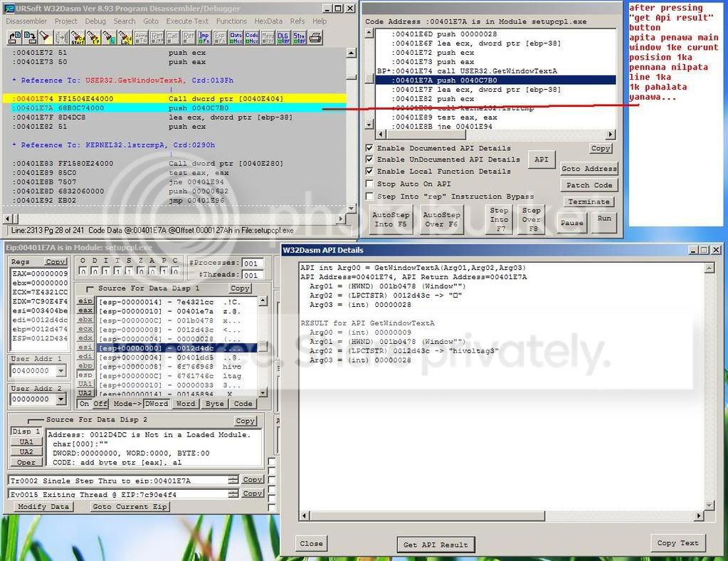Image resolution: width=728 pixels, height=561 pixels.
Task: Toggle Enable UnDocumented API Details checkbox
Action: (369, 159)
